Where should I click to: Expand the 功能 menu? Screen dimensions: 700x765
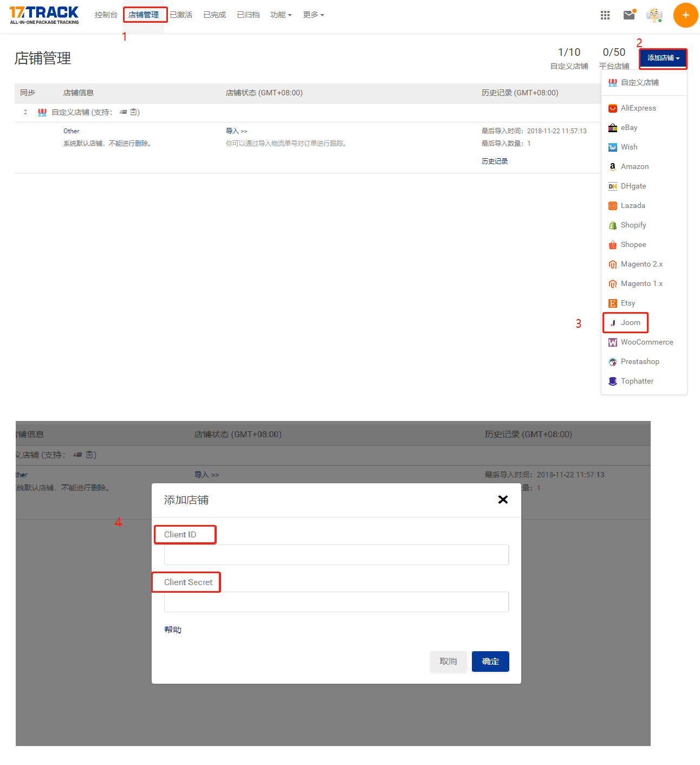[x=281, y=15]
